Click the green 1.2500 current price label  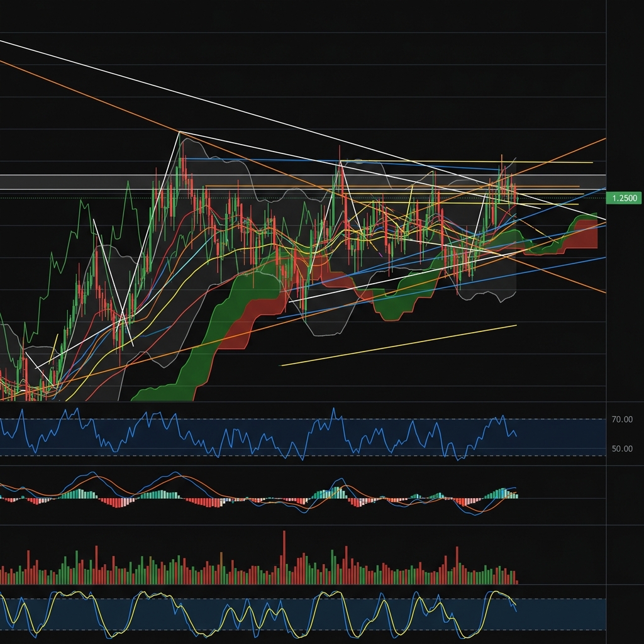[623, 198]
